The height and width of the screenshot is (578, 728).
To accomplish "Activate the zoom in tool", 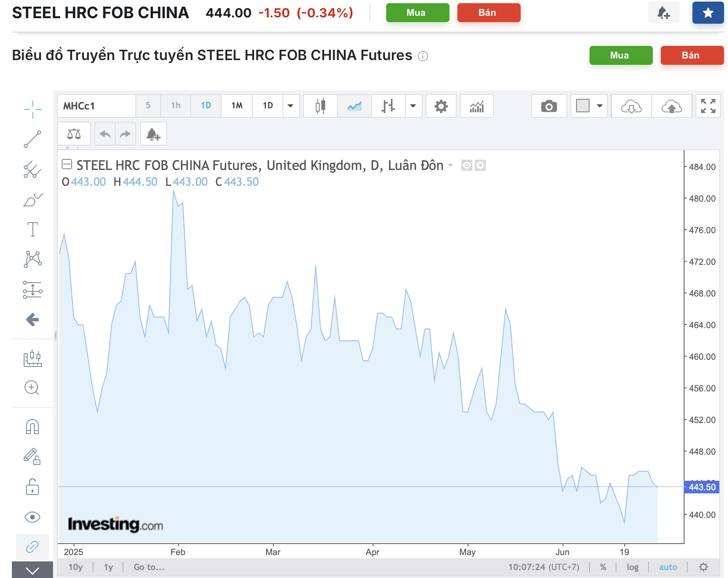I will [x=32, y=387].
